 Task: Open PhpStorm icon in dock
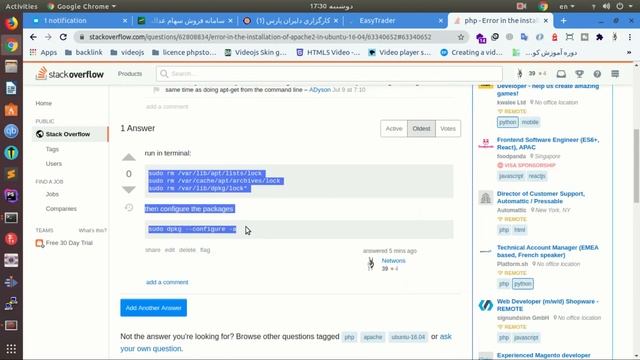[x=11, y=196]
